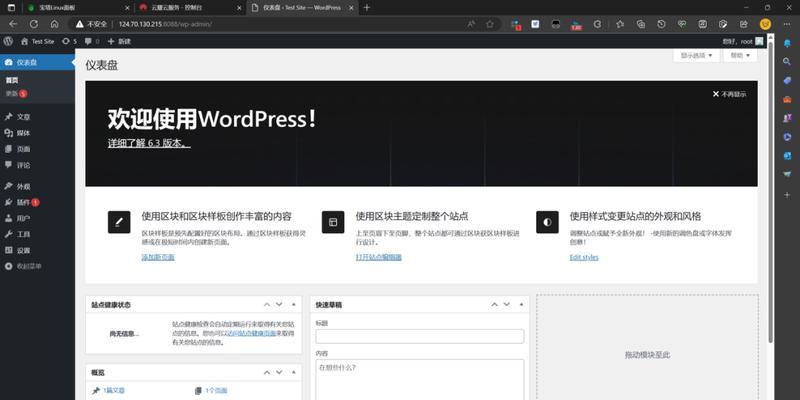
Task: Dismiss welcome panel via 不再显示
Action: (729, 94)
